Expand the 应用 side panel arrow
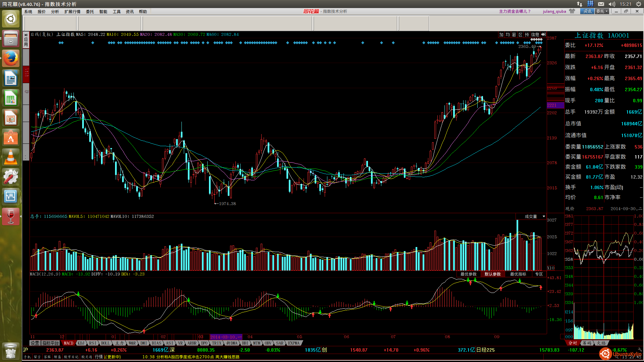Image resolution: width=644 pixels, height=362 pixels. 26,35
